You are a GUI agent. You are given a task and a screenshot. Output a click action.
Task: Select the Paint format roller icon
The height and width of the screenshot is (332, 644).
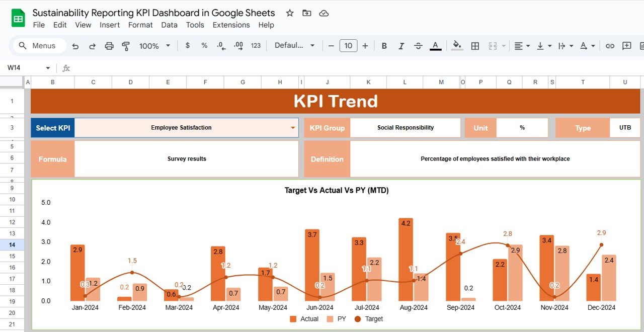pyautogui.click(x=126, y=46)
